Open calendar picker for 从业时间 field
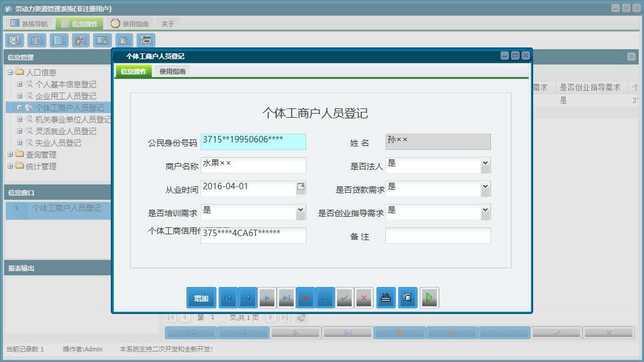This screenshot has width=644, height=362. pyautogui.click(x=301, y=187)
